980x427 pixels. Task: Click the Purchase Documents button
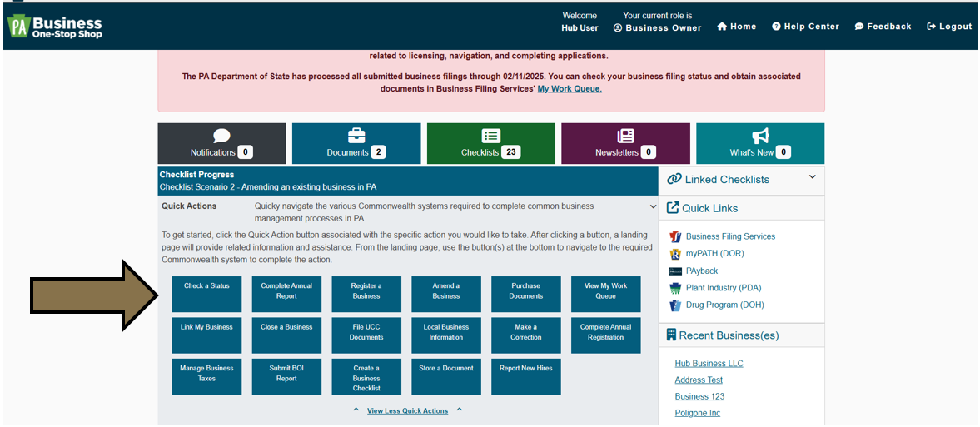click(526, 294)
